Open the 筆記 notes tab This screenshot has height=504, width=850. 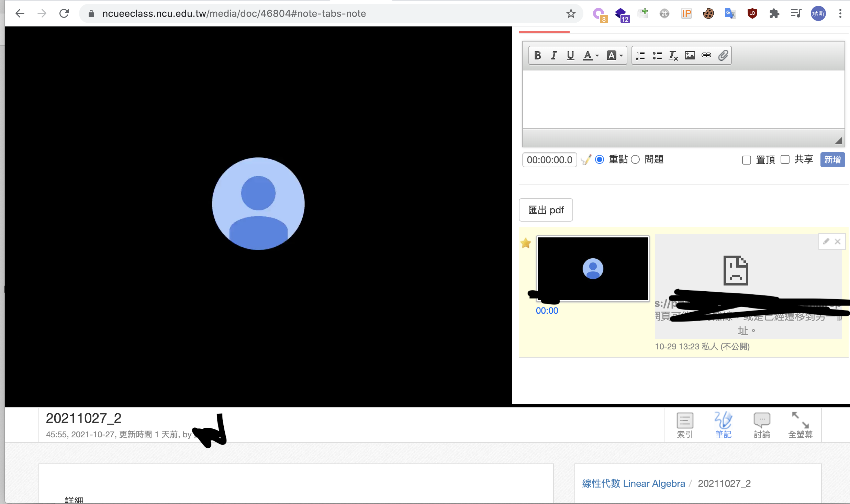click(x=723, y=425)
